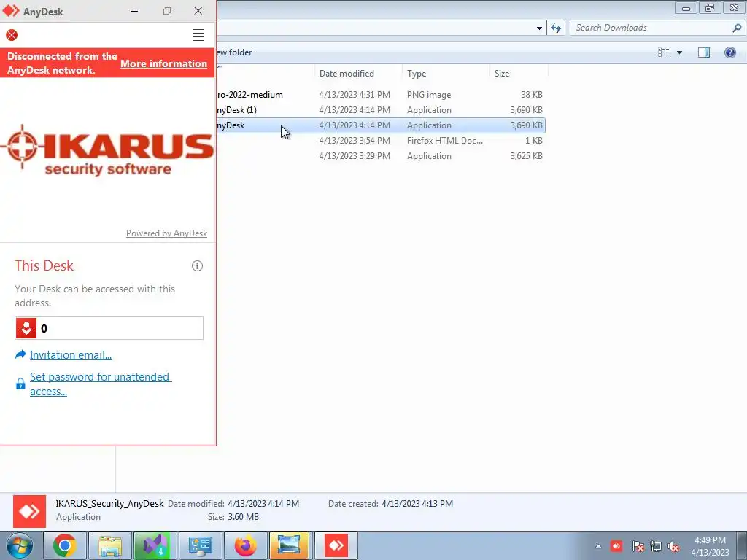Open the Action Center flag tray icon
Viewport: 747px width, 560px height.
tap(638, 546)
